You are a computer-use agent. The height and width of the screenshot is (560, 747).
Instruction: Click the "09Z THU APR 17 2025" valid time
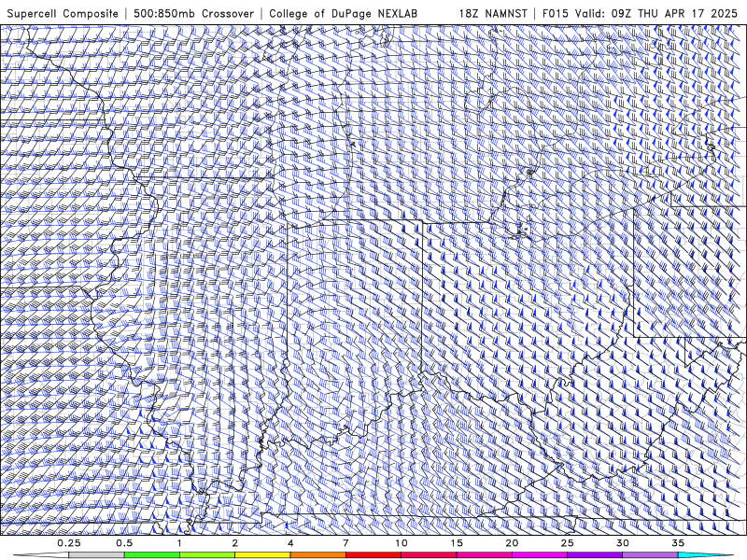(674, 13)
